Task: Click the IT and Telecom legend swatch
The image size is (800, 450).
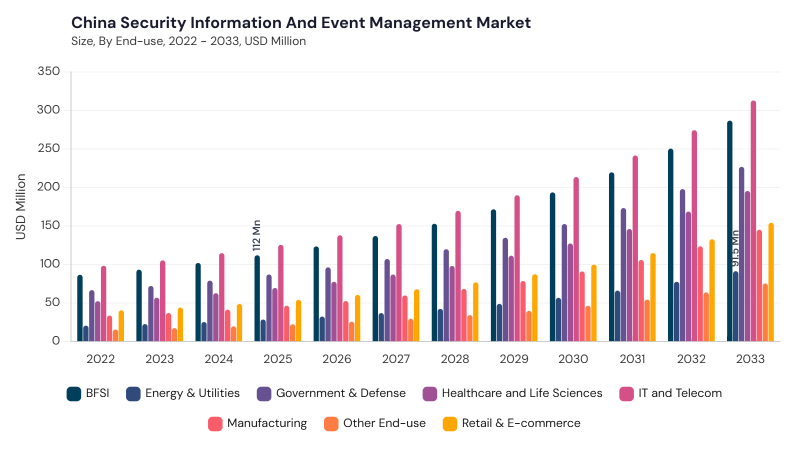Action: click(627, 394)
